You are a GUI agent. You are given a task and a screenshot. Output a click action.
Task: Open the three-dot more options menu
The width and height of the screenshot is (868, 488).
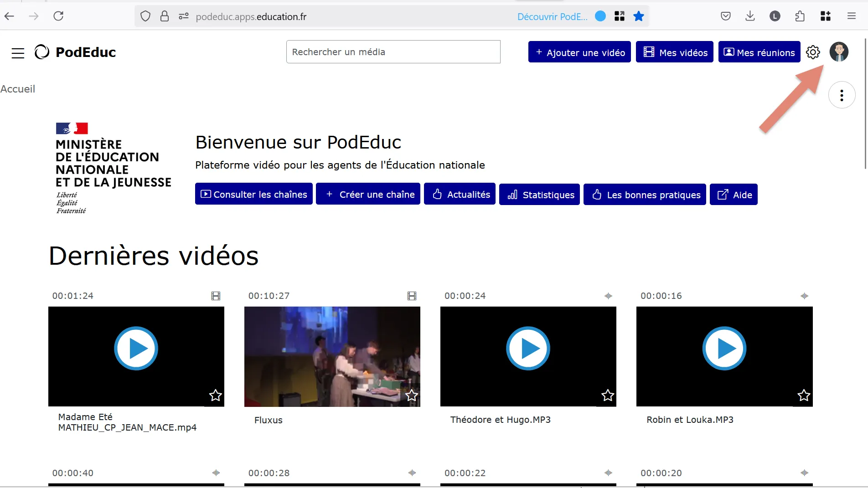coord(842,95)
